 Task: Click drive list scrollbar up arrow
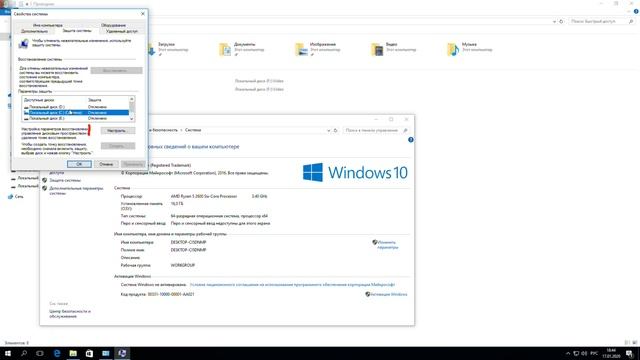tap(131, 99)
